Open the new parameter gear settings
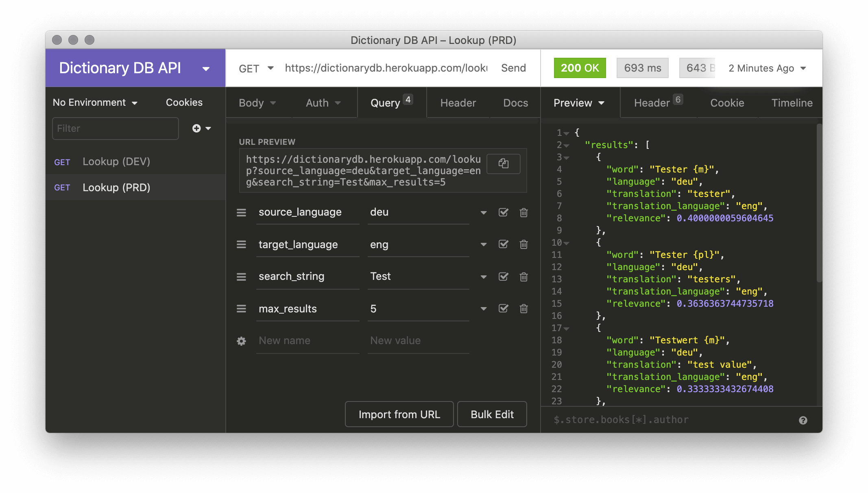The width and height of the screenshot is (868, 493). 241,341
